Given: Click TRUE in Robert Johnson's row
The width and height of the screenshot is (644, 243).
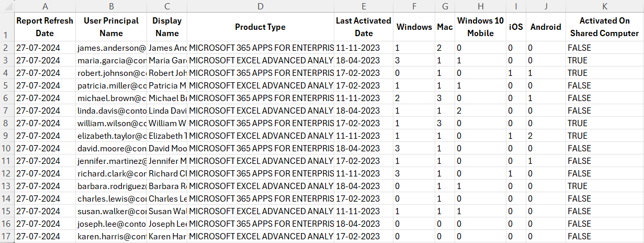Looking at the screenshot, I should (x=604, y=73).
